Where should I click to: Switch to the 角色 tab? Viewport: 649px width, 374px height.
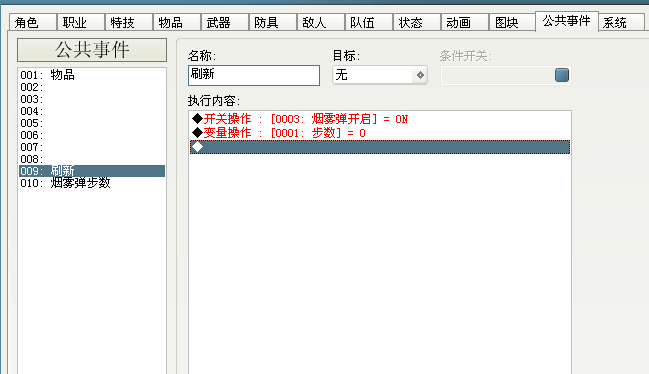click(33, 22)
